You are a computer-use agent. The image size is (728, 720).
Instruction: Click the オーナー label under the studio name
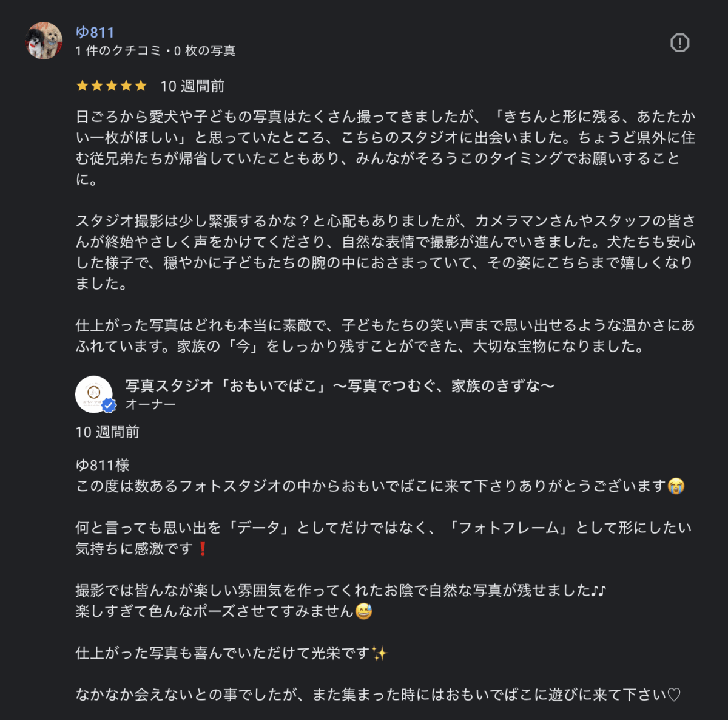(x=152, y=404)
